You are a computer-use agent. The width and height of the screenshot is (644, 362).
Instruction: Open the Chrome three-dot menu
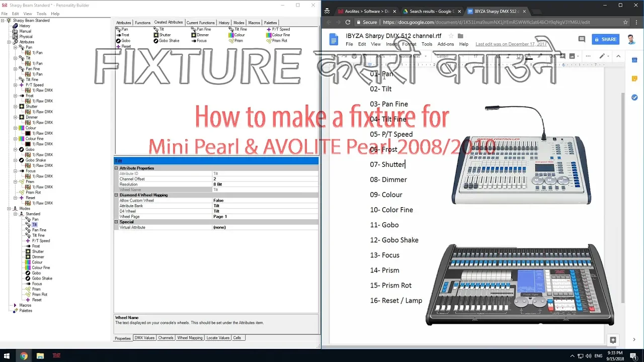click(636, 22)
